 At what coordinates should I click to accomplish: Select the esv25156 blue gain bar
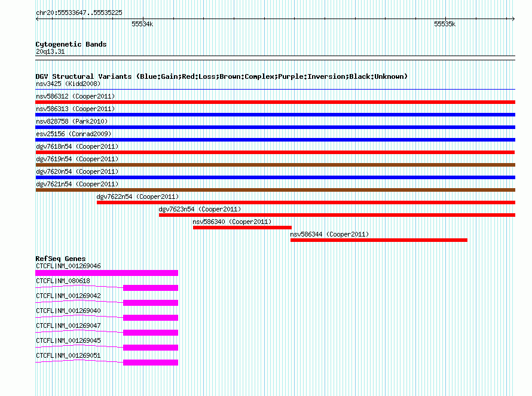[275, 140]
